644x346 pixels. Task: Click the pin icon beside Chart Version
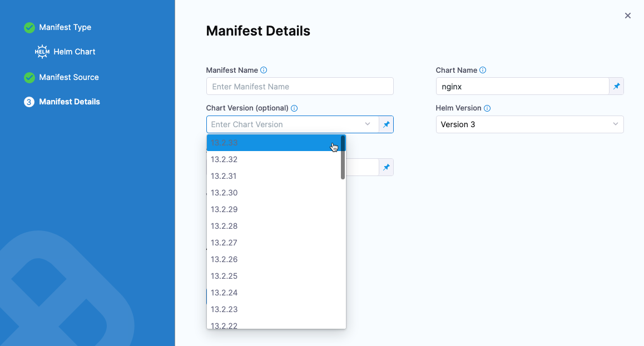(x=386, y=124)
